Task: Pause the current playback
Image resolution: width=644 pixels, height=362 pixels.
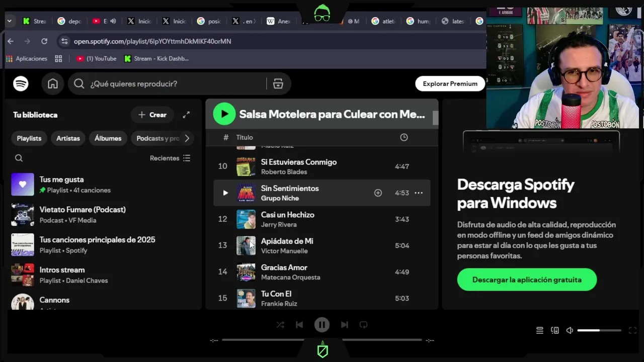Action: (x=322, y=325)
